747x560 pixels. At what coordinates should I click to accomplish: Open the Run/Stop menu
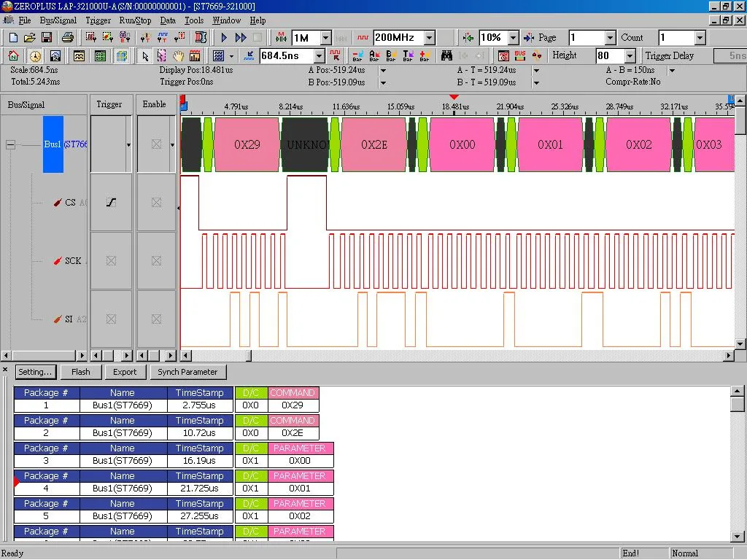[x=135, y=20]
